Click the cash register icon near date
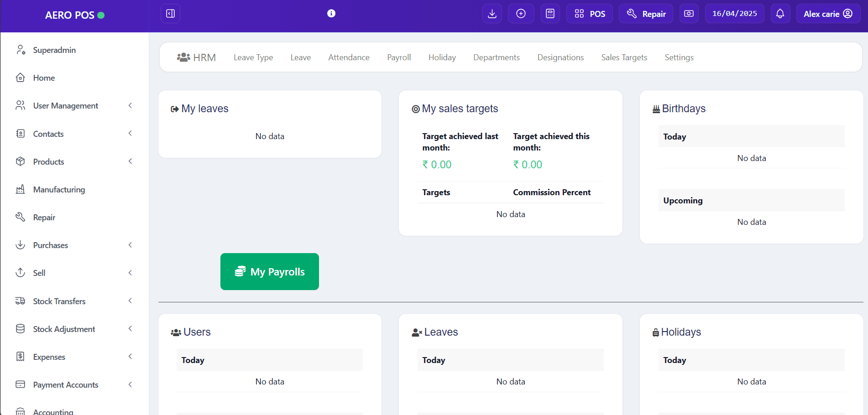The width and height of the screenshot is (868, 415). pyautogui.click(x=689, y=14)
